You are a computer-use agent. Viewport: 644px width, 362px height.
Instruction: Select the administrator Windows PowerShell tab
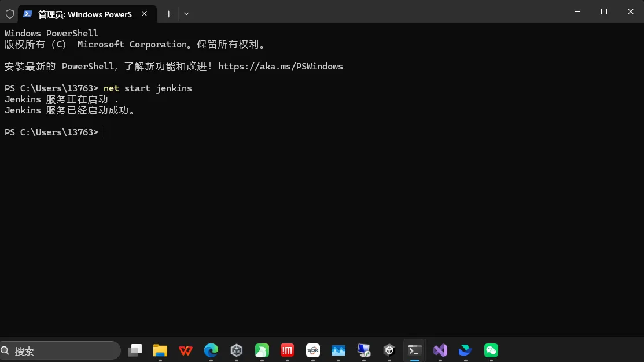87,14
